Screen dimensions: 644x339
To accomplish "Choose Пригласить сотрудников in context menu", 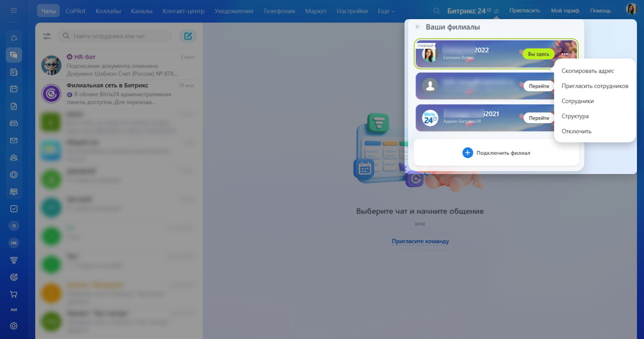I will (x=595, y=86).
